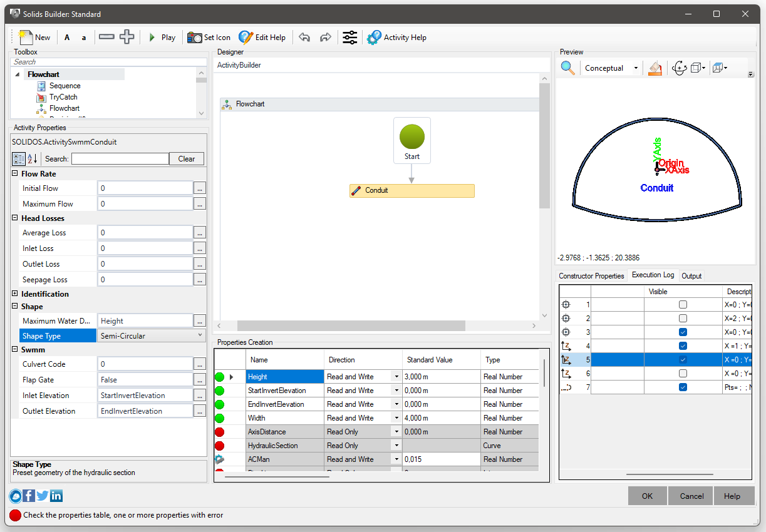
Task: Create a new activity with New
Action: (x=34, y=38)
